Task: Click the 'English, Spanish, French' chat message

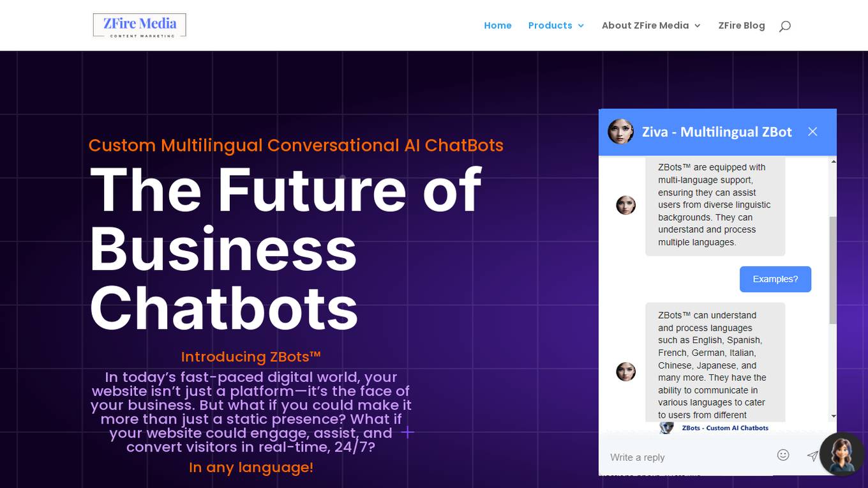Action: click(x=715, y=362)
